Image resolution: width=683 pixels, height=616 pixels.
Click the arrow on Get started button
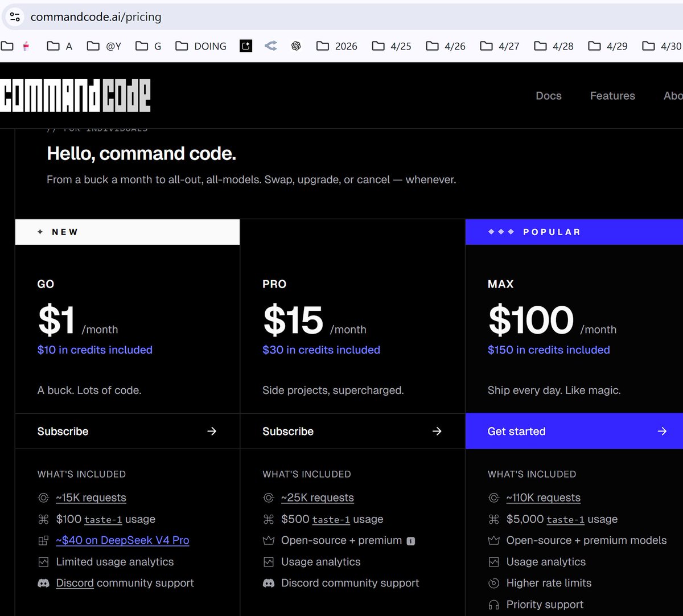pyautogui.click(x=662, y=432)
